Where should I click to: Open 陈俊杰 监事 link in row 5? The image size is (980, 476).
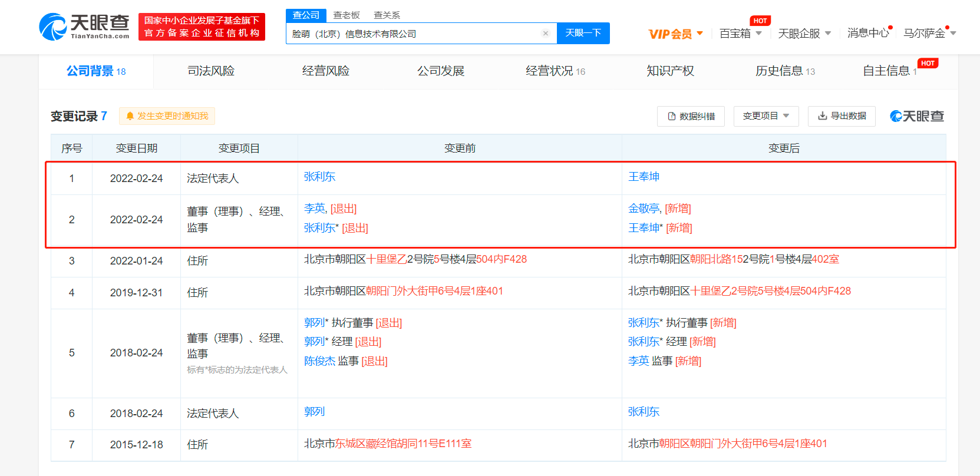[319, 361]
